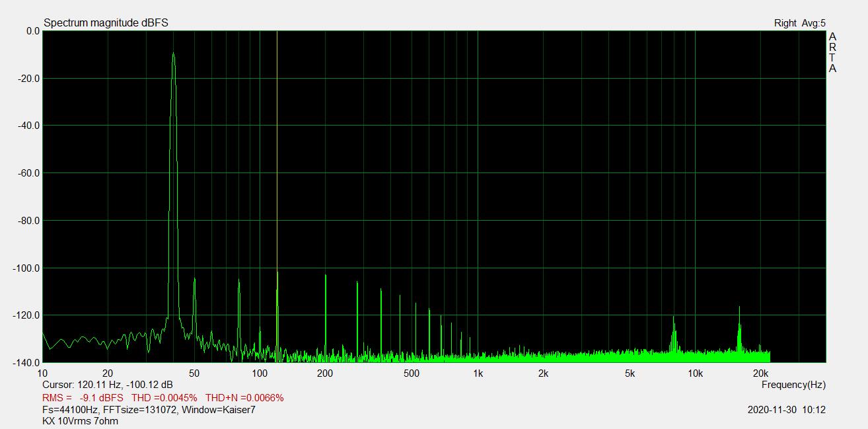Click the 'Frequency(Hz)' axis label
The image size is (868, 429).
coord(793,385)
